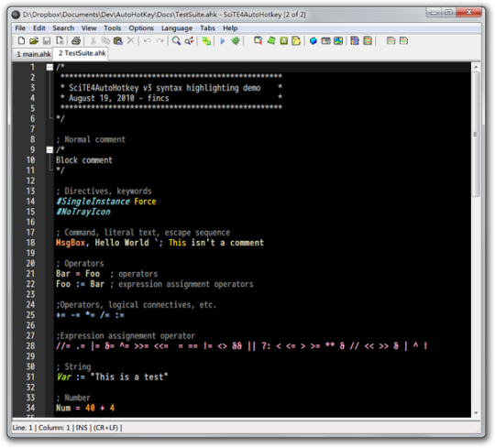
Task: Click the second-to-last toolbar icon
Action: (x=390, y=40)
